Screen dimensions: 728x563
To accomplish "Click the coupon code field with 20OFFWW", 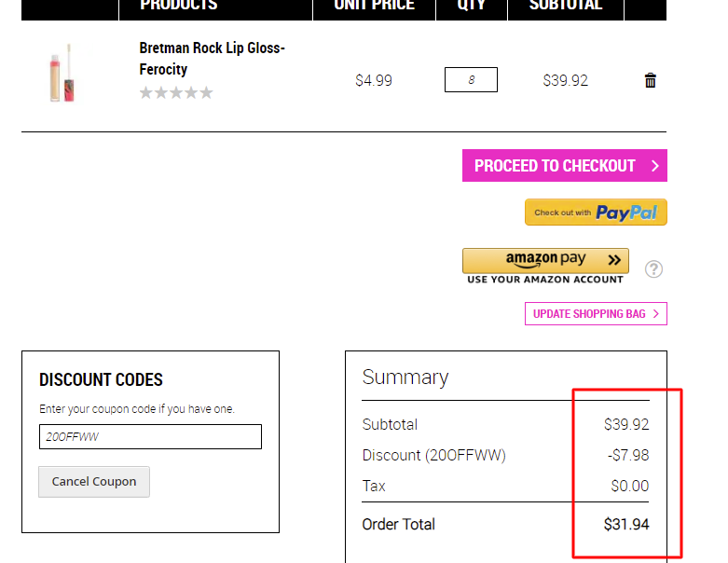I will coord(150,436).
